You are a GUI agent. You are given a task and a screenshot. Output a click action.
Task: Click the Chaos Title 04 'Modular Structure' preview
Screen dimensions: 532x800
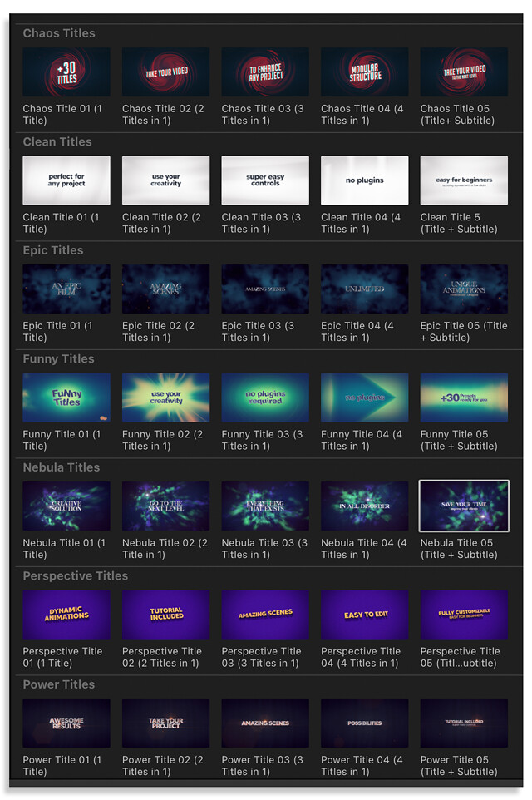tap(364, 72)
